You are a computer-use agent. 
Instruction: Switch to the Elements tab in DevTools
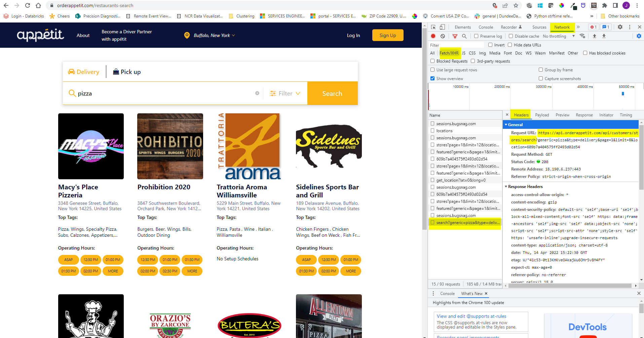coord(463,27)
